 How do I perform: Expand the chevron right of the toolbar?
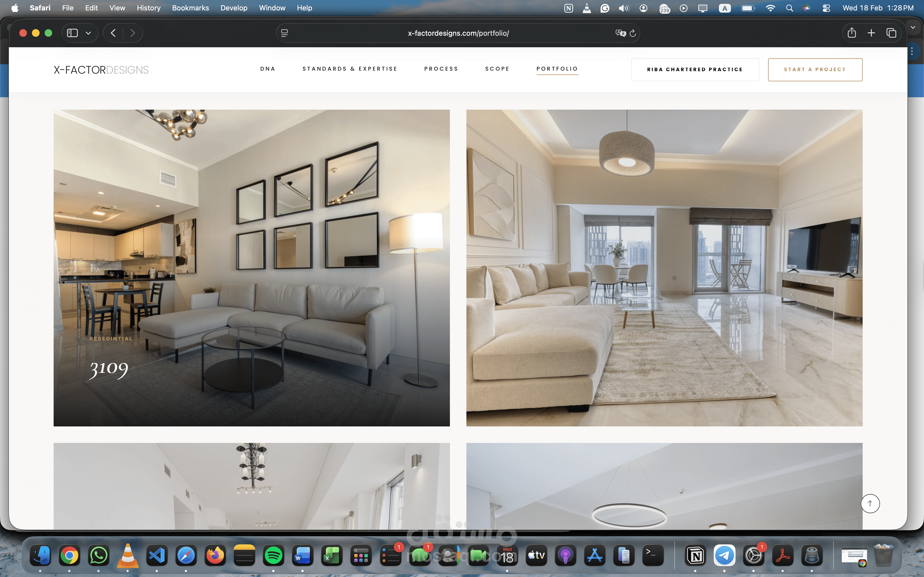coord(913,27)
